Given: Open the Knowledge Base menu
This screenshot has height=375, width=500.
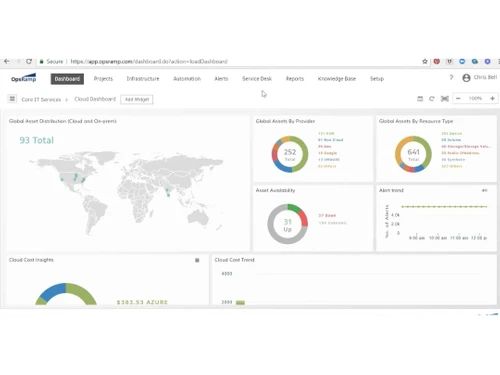Looking at the screenshot, I should (x=337, y=79).
